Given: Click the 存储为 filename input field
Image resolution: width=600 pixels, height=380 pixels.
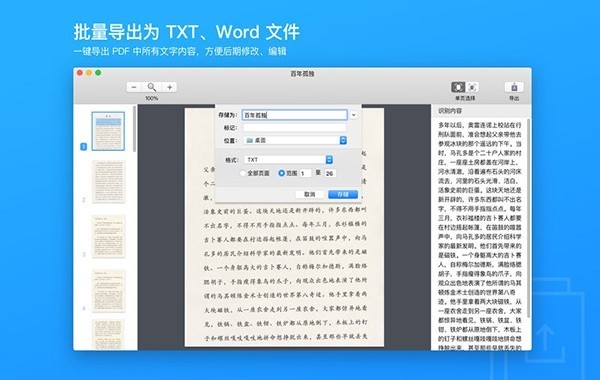Looking at the screenshot, I should click(x=295, y=115).
